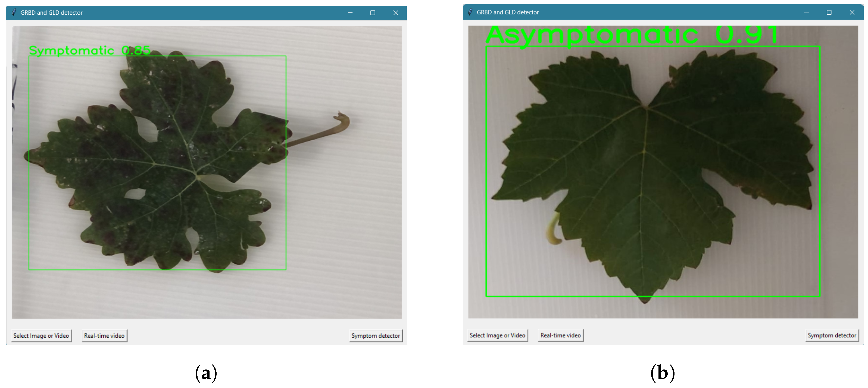Run Symptom detector in left window
Image resolution: width=868 pixels, height=388 pixels.
pyautogui.click(x=376, y=336)
